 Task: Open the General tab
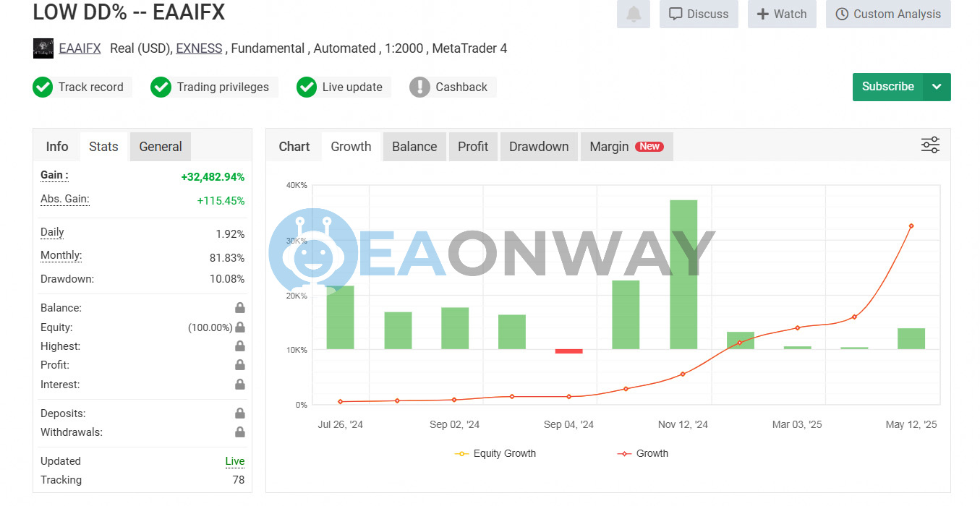(161, 147)
